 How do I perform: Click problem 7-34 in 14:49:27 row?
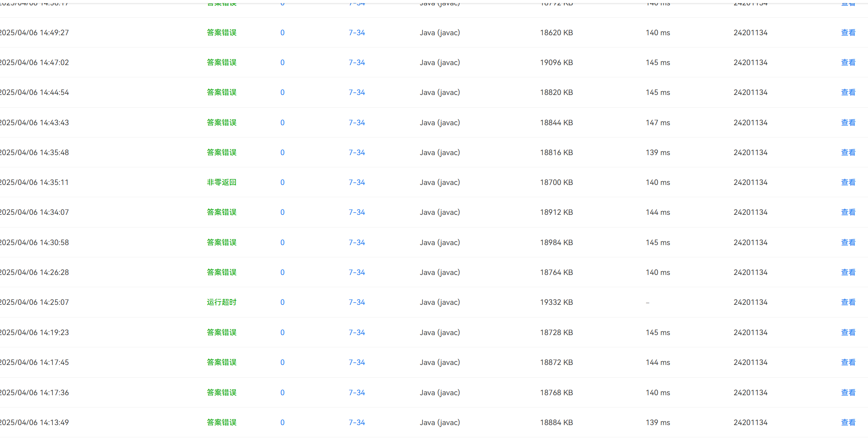pyautogui.click(x=356, y=33)
